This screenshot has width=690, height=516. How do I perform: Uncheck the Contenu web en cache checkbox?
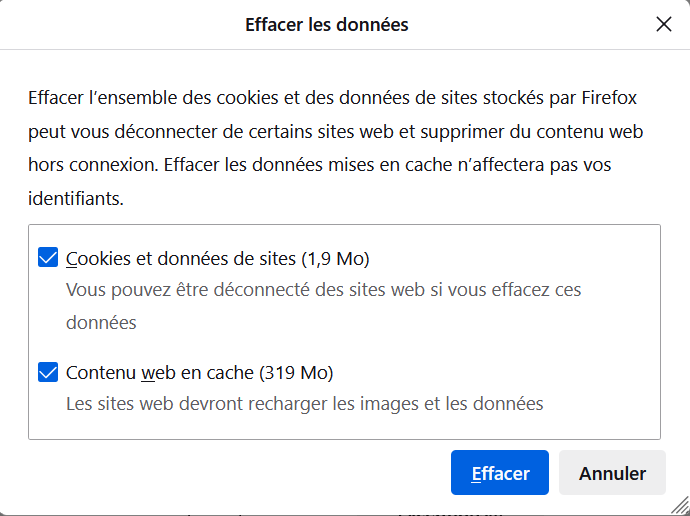(47, 373)
